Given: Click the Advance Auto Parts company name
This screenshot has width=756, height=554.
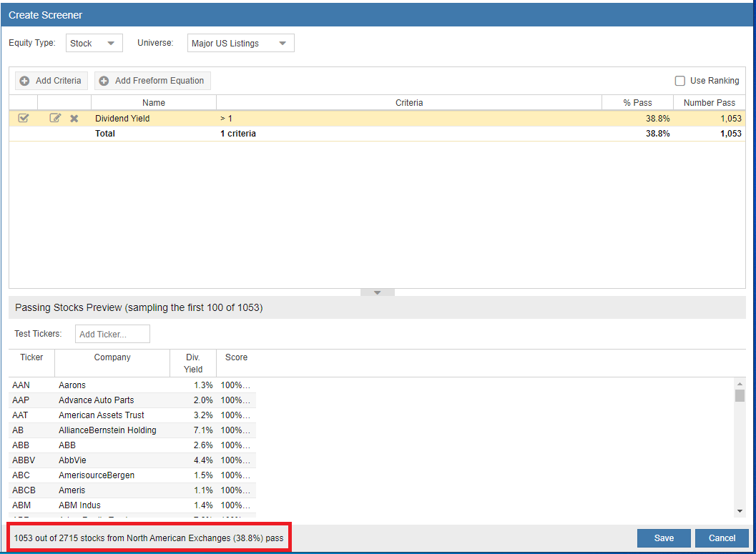Looking at the screenshot, I should pyautogui.click(x=97, y=400).
